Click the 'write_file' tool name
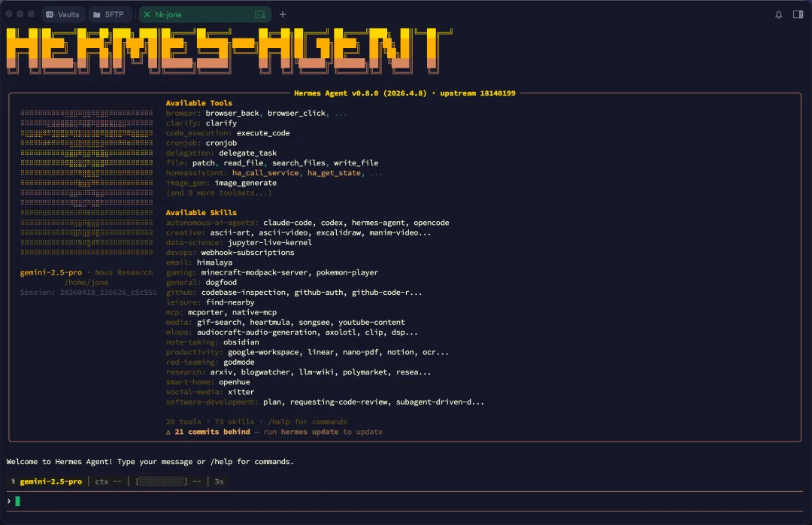The width and height of the screenshot is (812, 525). click(356, 162)
